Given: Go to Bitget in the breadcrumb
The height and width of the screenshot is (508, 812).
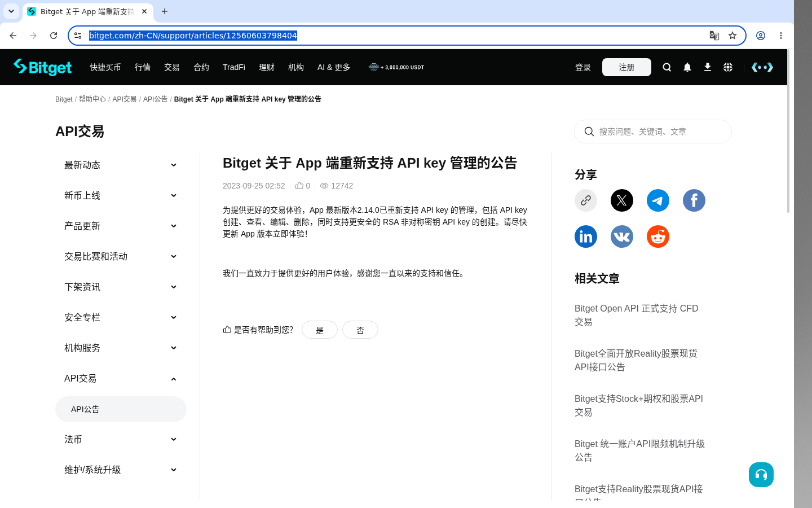Looking at the screenshot, I should (64, 99).
